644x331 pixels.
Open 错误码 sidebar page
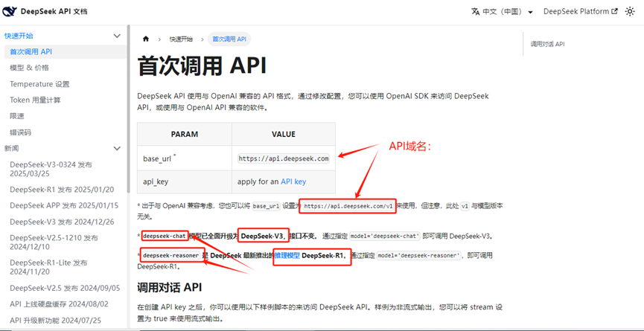21,132
